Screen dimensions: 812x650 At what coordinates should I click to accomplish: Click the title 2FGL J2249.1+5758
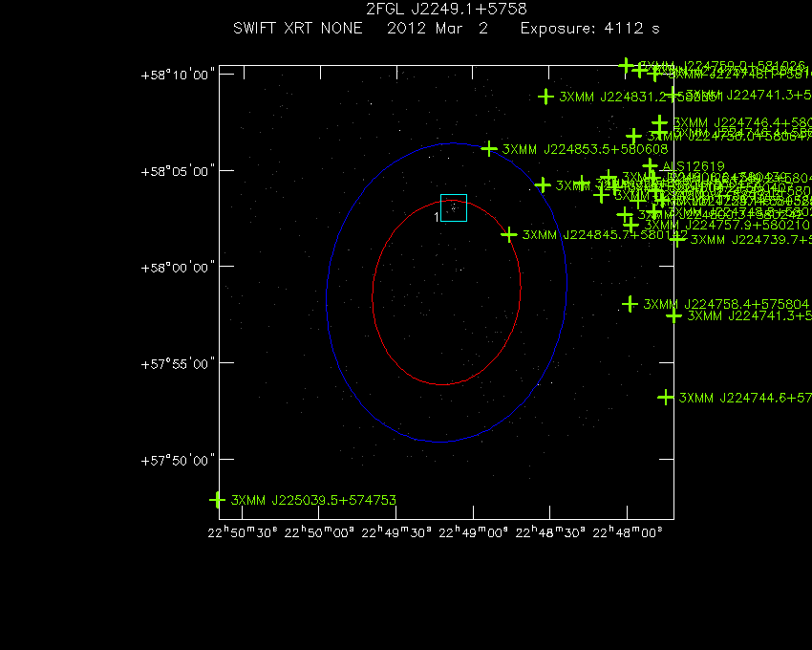pyautogui.click(x=446, y=9)
